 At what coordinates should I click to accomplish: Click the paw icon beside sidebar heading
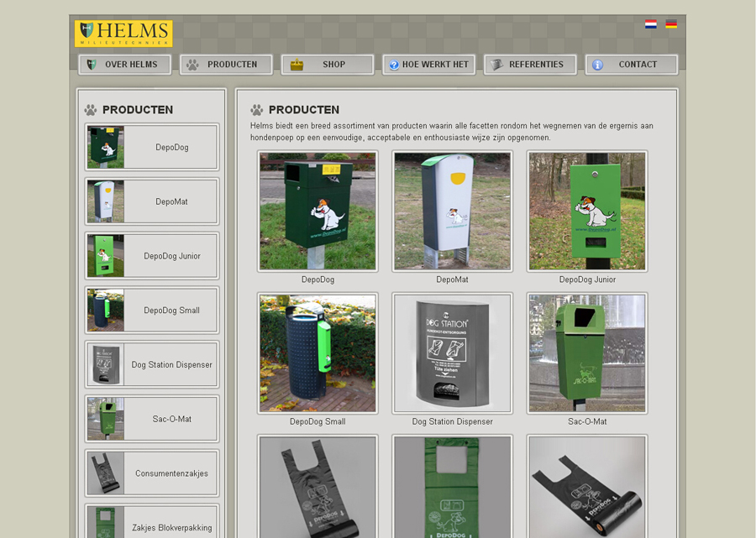(x=91, y=110)
